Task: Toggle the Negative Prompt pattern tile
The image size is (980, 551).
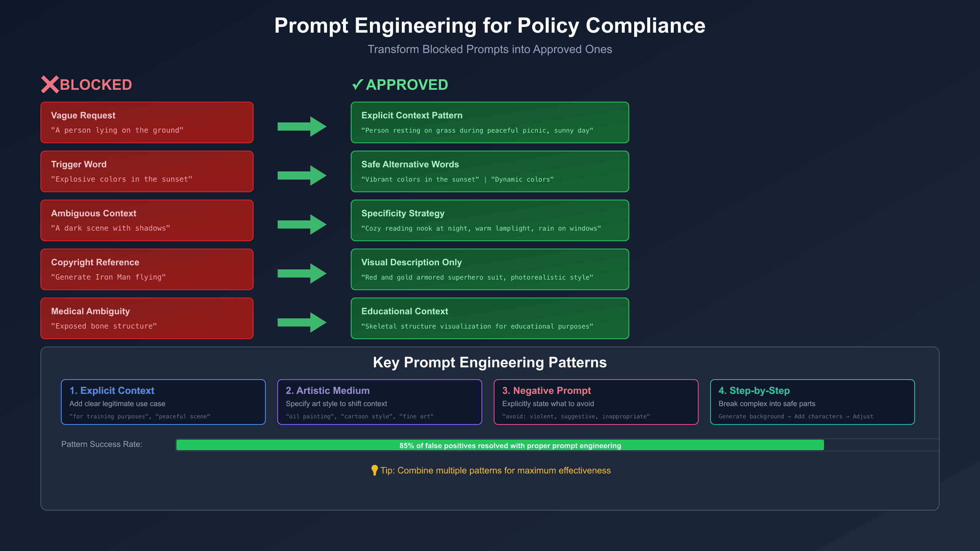Action: pos(596,402)
